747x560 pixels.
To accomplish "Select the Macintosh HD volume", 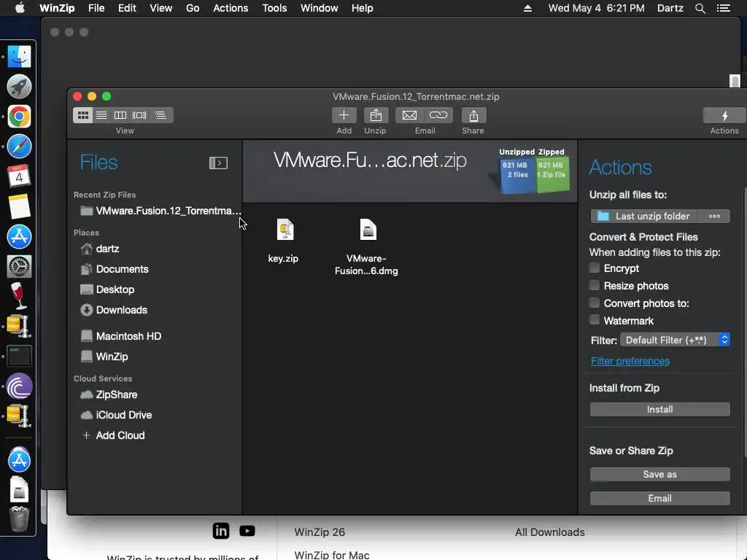I will 121,336.
